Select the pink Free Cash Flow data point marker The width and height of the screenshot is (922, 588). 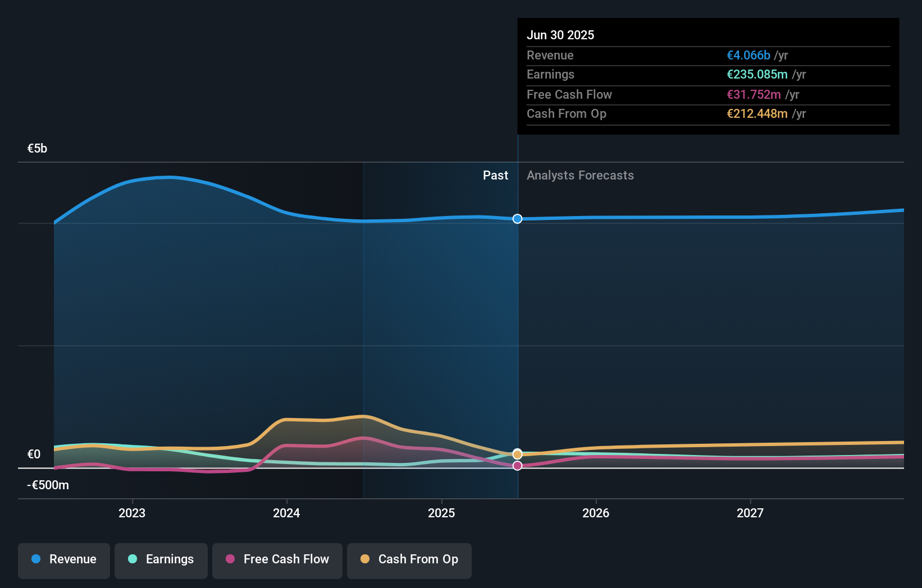tap(518, 466)
